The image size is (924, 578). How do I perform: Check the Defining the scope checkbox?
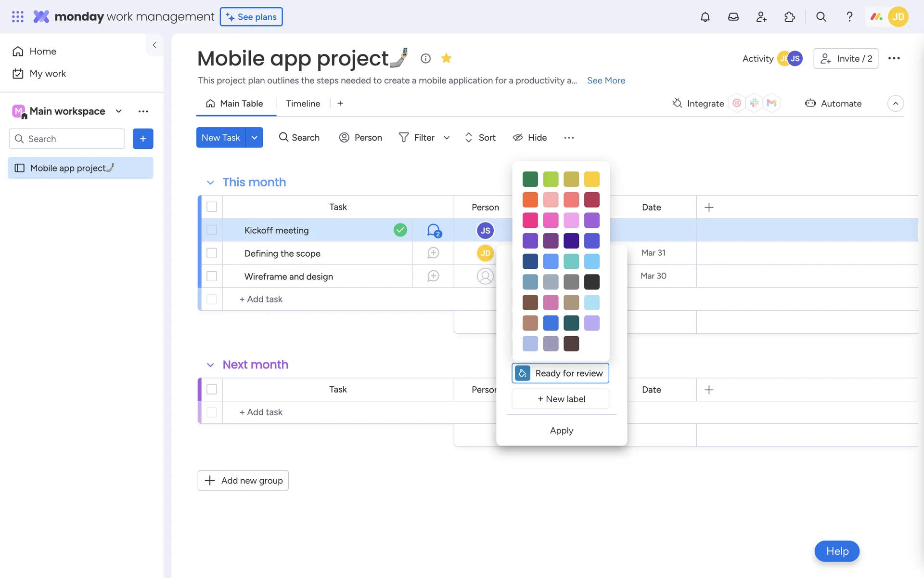pyautogui.click(x=212, y=253)
